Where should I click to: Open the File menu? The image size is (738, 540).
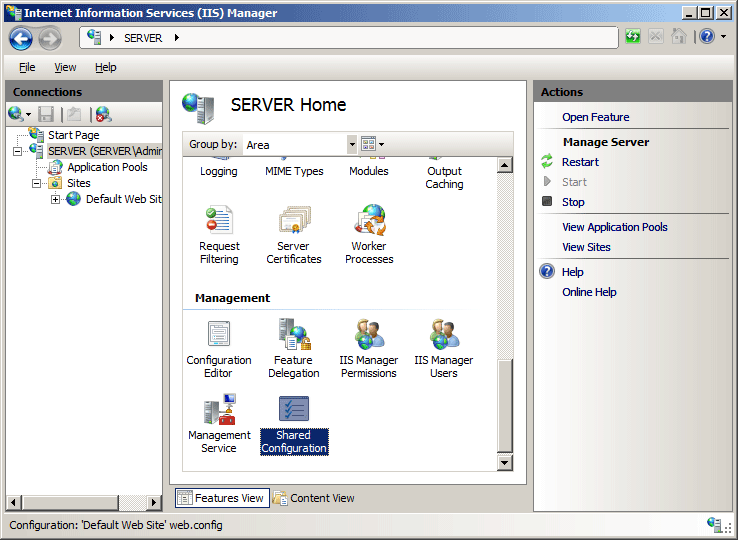point(27,67)
